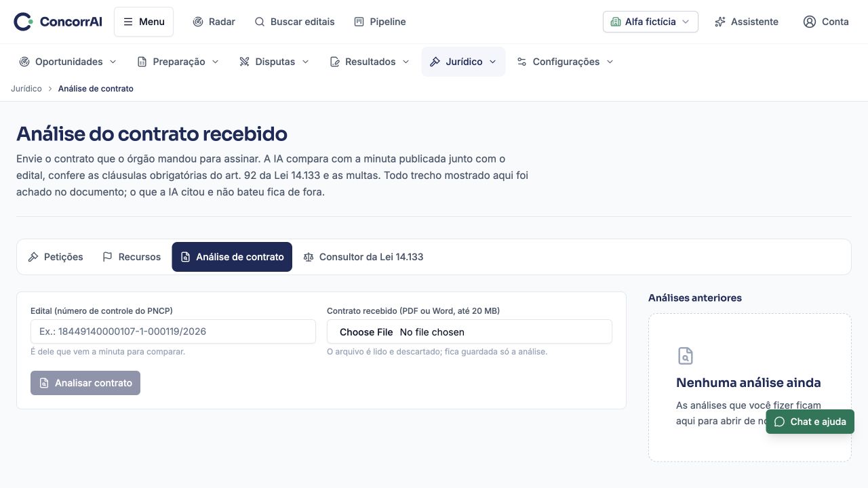Focus the Edital PNCP number field
Viewport: 868px width, 488px height.
(173, 331)
